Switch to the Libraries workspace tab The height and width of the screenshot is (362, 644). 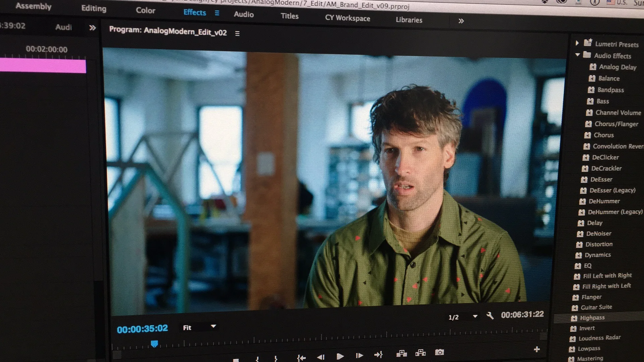click(x=409, y=20)
